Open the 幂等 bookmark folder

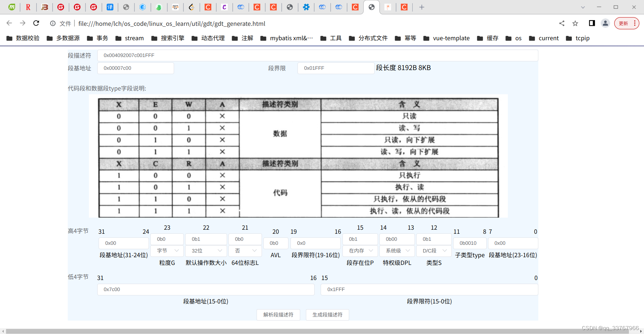406,38
